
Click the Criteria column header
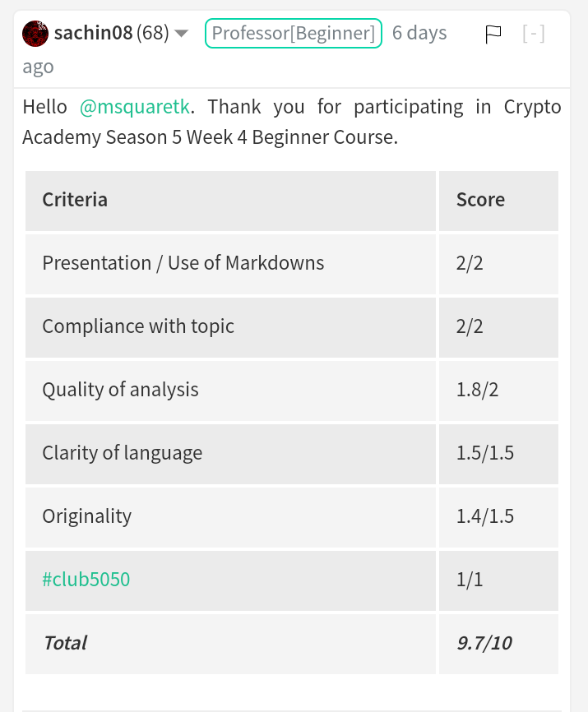[75, 200]
